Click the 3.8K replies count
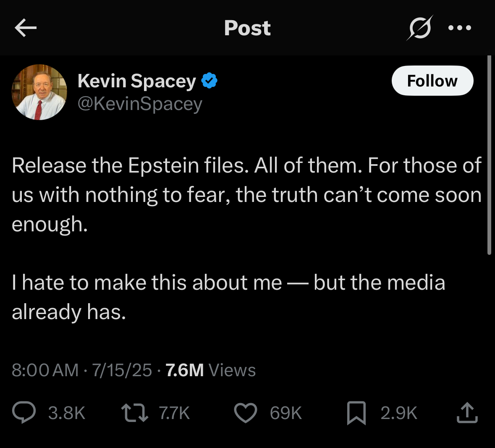Viewport: 495px width, 448px height. click(67, 413)
